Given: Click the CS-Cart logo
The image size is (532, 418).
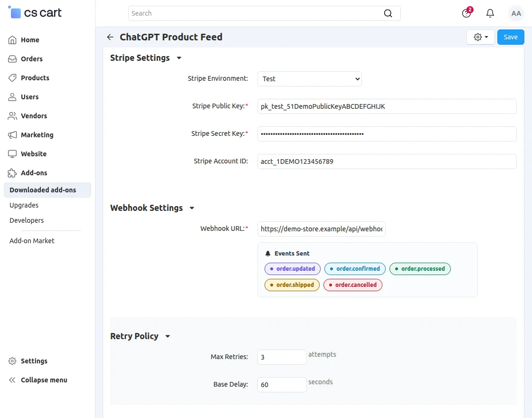Looking at the screenshot, I should pos(34,12).
